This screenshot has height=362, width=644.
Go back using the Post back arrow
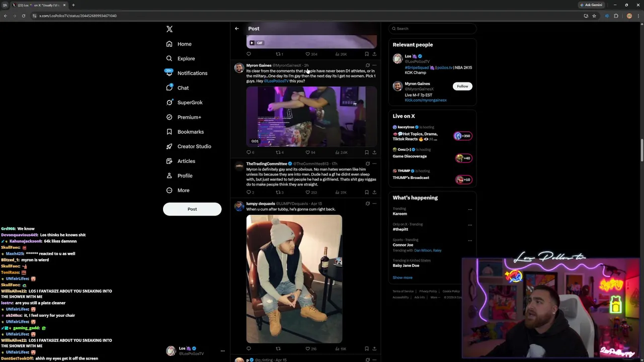(237, 29)
